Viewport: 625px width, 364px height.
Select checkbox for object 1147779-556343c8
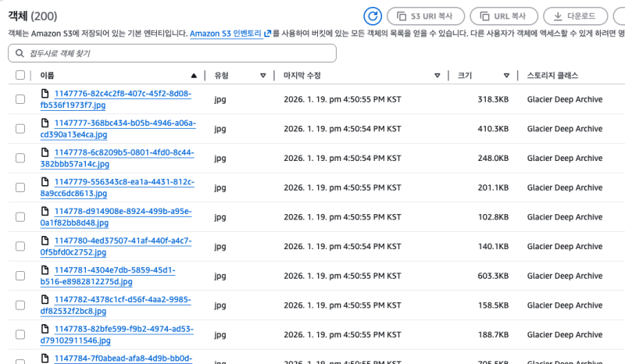pyautogui.click(x=20, y=187)
